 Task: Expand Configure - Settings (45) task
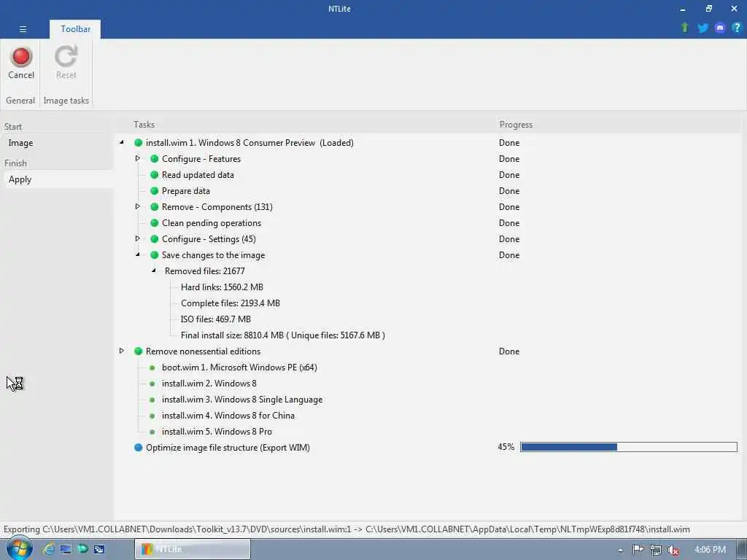pos(138,238)
